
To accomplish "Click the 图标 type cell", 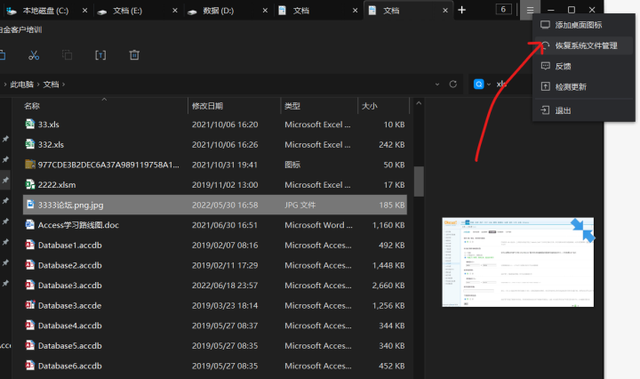I will pyautogui.click(x=292, y=164).
